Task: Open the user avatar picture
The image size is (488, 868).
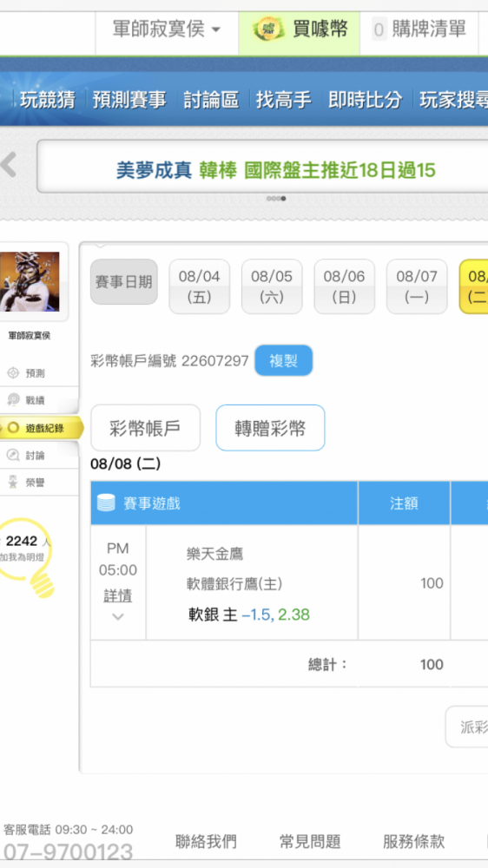Action: click(30, 282)
